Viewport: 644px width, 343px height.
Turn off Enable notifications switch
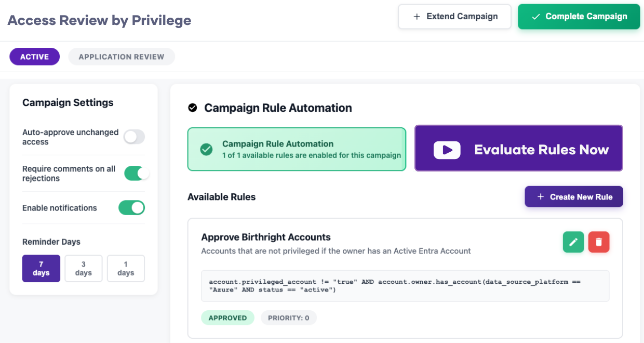131,208
